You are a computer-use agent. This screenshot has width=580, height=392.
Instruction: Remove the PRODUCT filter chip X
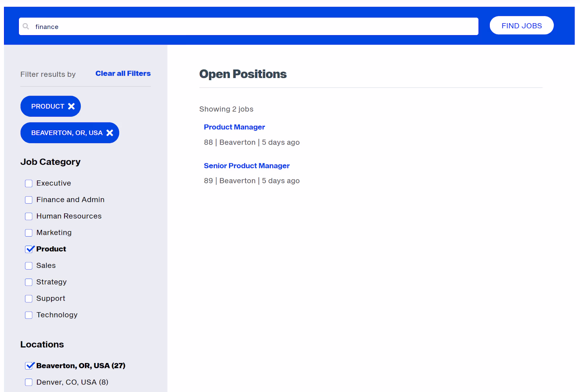(71, 106)
